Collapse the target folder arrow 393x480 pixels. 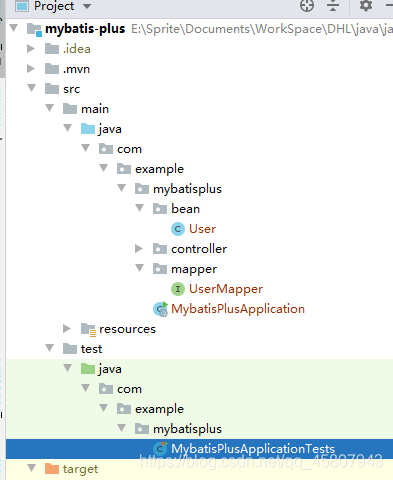click(32, 468)
